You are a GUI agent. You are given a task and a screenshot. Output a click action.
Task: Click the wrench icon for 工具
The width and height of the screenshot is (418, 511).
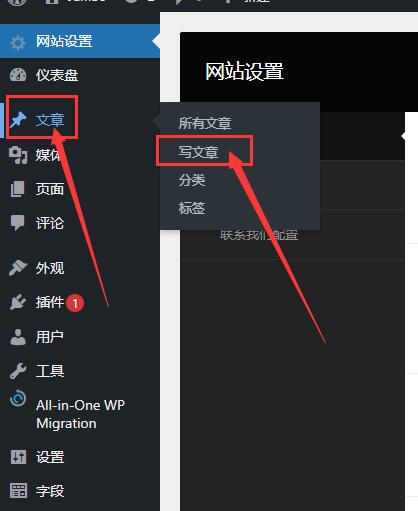18,371
